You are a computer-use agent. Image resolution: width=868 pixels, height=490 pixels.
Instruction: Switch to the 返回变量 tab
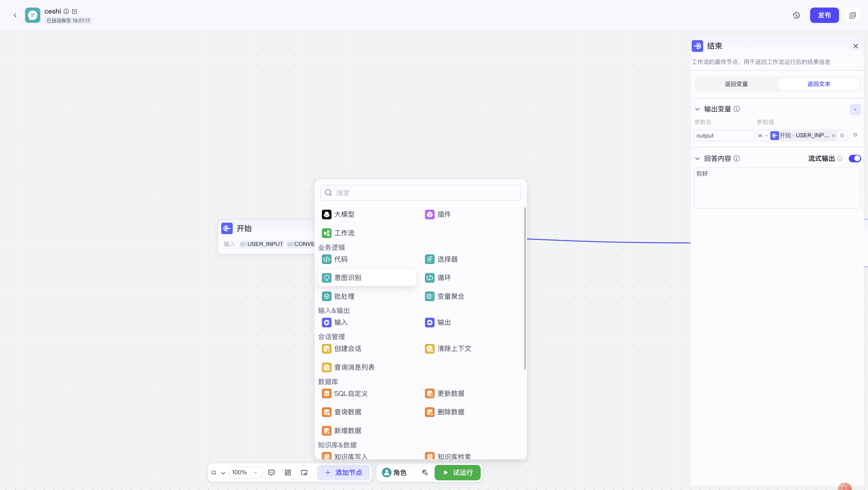click(736, 84)
